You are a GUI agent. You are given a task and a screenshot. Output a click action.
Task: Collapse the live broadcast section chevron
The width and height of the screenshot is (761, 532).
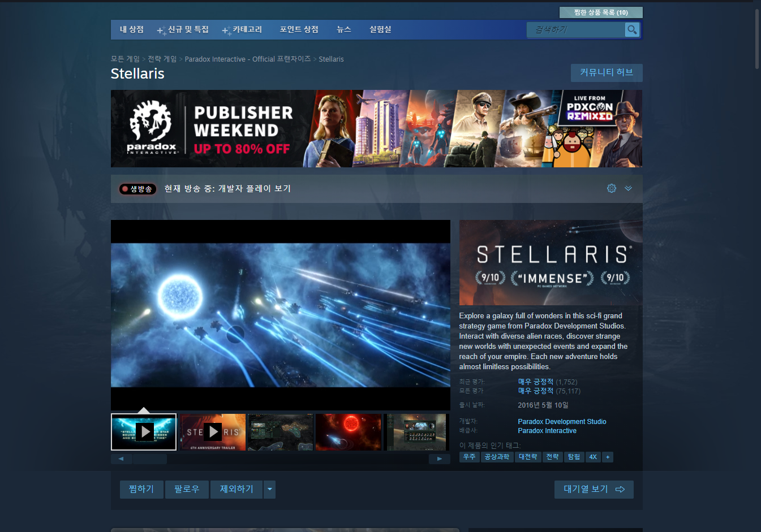pyautogui.click(x=628, y=188)
